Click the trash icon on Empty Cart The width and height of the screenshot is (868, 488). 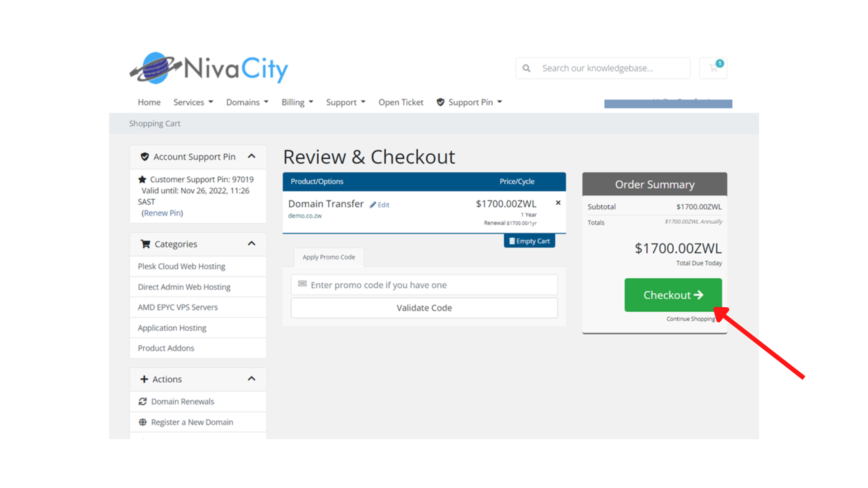tap(512, 241)
